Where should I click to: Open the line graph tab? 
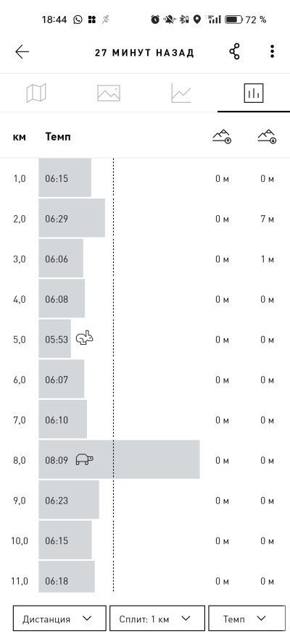(x=181, y=93)
